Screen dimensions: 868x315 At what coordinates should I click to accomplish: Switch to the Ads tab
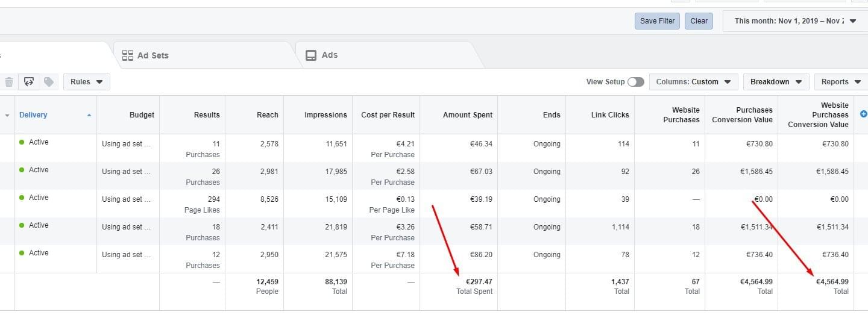coord(330,55)
